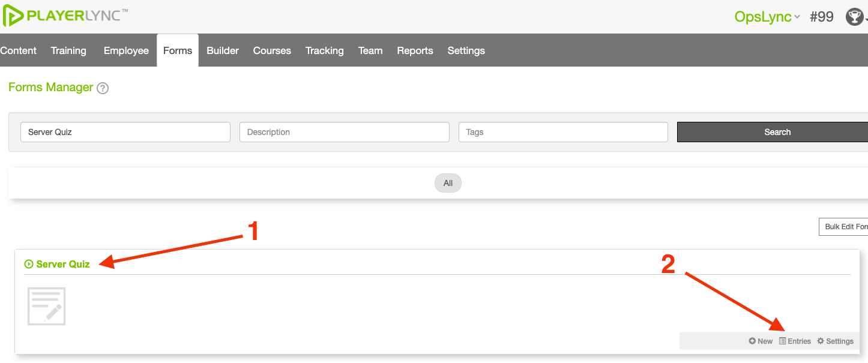The width and height of the screenshot is (868, 363).
Task: Focus the Tags search field
Action: click(563, 132)
